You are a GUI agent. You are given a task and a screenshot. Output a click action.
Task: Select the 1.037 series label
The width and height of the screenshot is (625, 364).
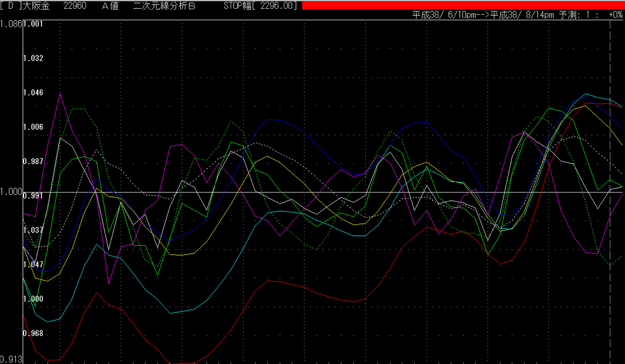click(33, 230)
